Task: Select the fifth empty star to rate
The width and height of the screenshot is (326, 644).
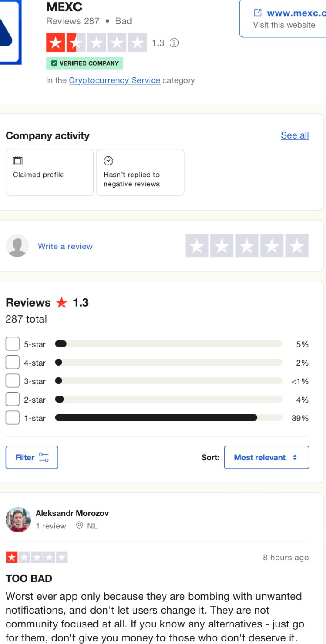Action: 297,246
